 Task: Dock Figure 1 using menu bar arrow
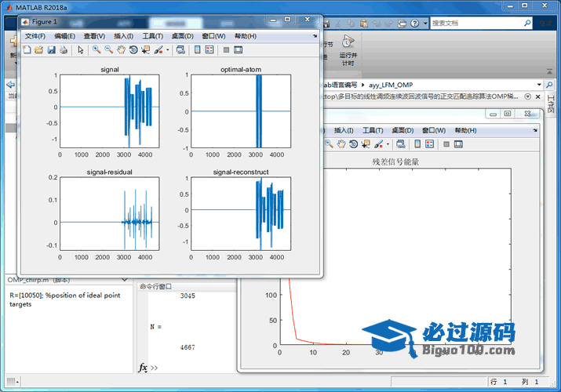click(x=315, y=36)
